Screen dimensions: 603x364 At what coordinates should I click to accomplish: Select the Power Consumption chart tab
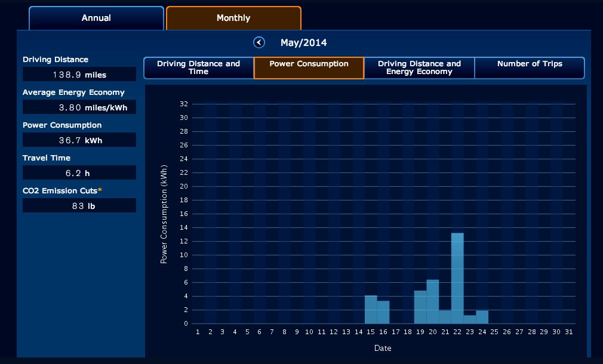309,67
